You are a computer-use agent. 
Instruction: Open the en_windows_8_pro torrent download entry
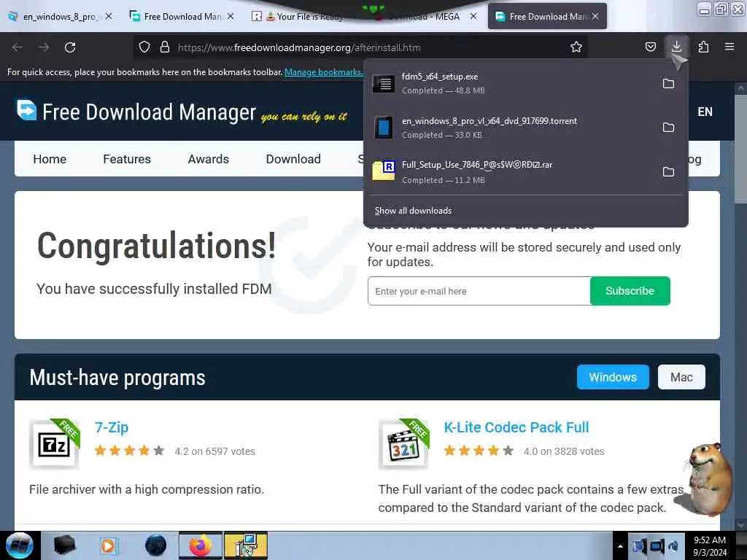512,128
